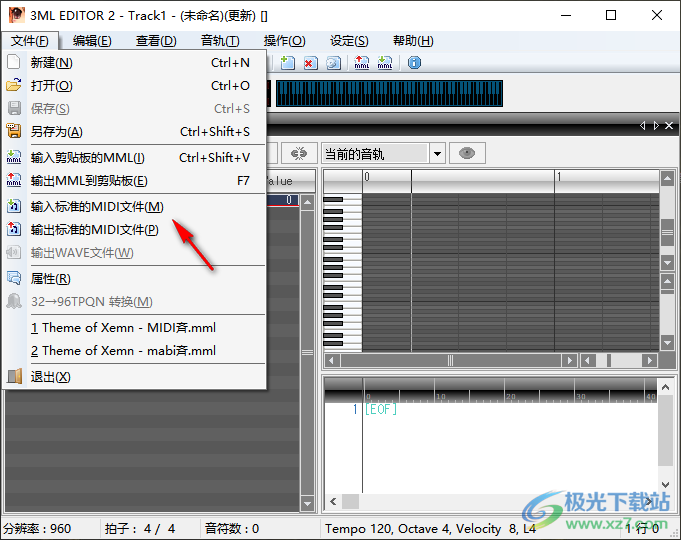This screenshot has width=681, height=540.
Task: Click the door icon beside 退出
Action: [x=14, y=377]
